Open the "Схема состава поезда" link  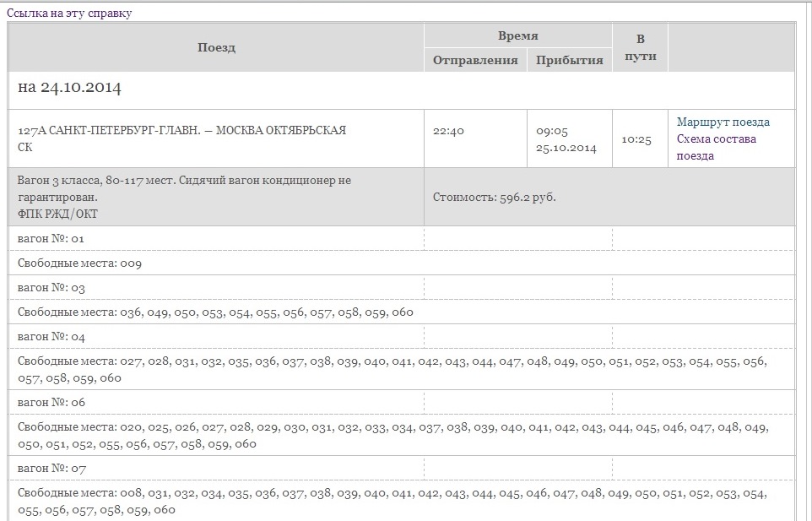pos(716,147)
